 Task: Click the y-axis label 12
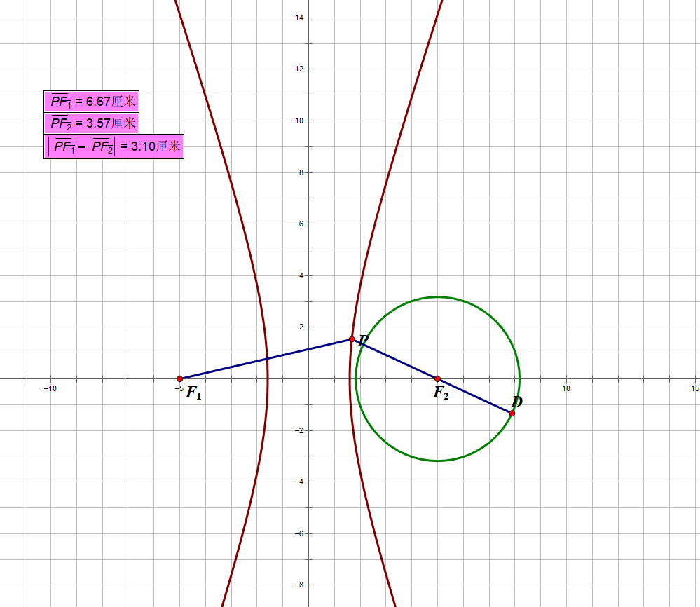click(x=299, y=69)
